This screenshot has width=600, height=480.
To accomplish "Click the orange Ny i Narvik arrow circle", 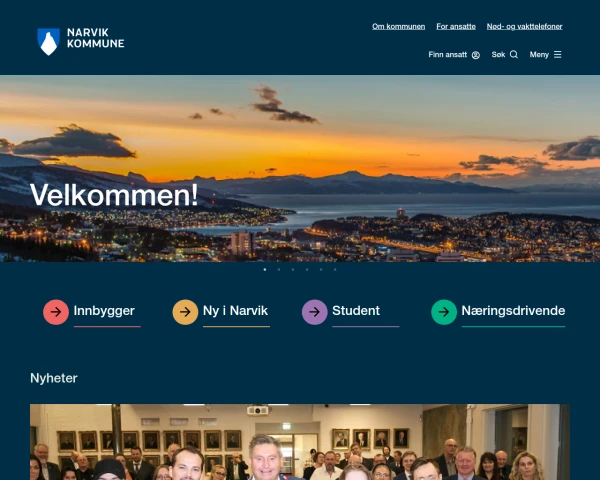I will pos(185,312).
